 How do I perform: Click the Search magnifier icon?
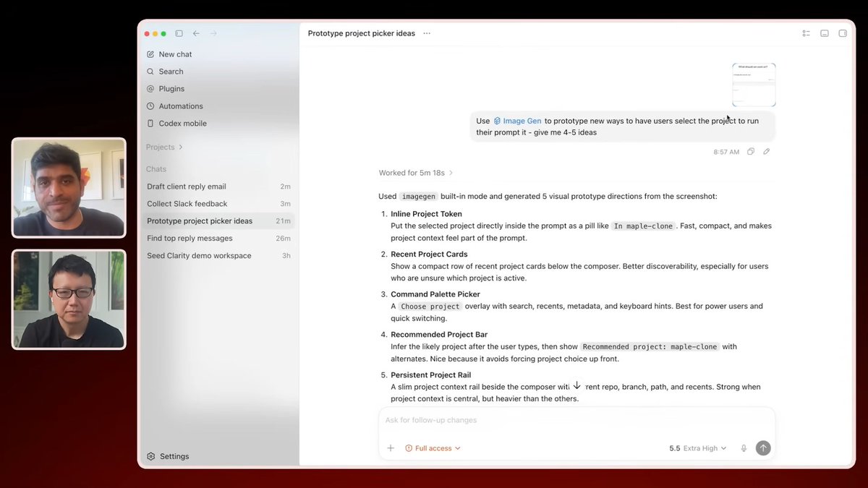(x=150, y=72)
